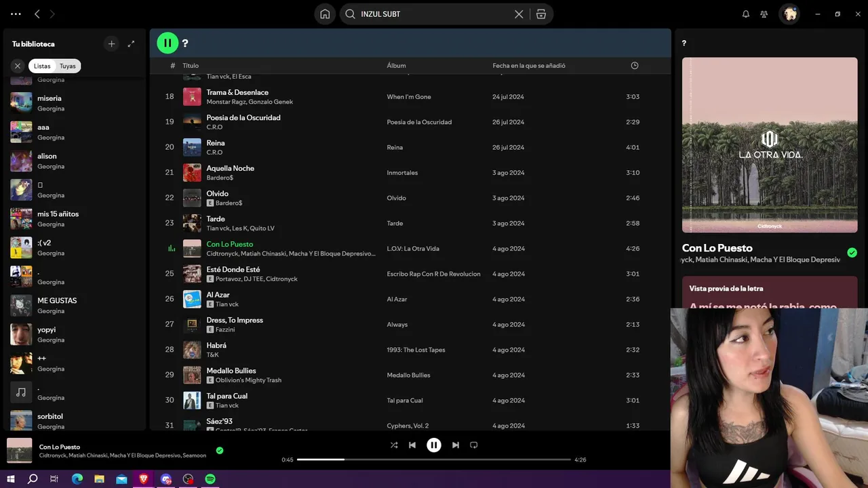Click La Otra Vida album artwork
Image resolution: width=868 pixels, height=488 pixels.
tap(770, 144)
